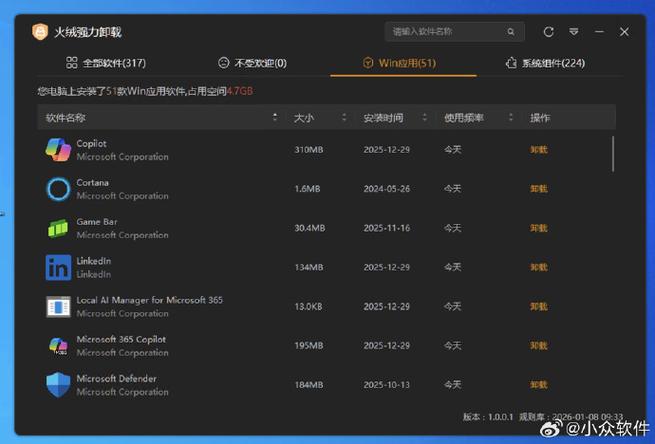Click the 1.6MB size value
This screenshot has width=655, height=444.
click(307, 189)
